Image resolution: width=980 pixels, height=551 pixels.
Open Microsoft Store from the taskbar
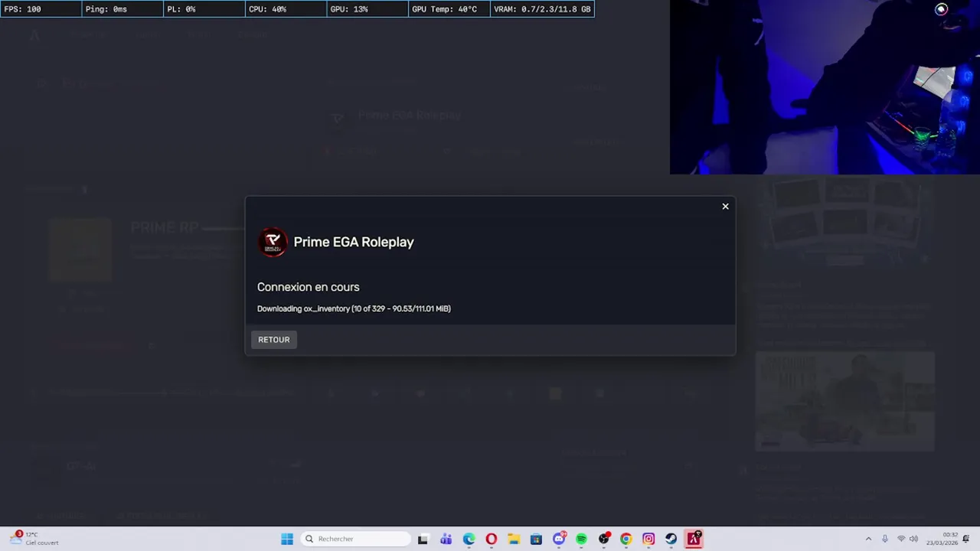pos(536,539)
